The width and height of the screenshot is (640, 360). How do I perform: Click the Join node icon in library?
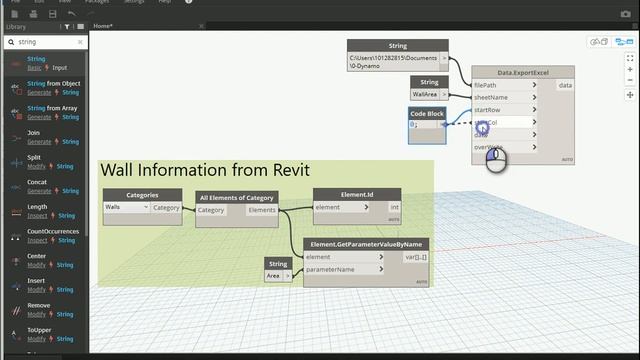pos(16,138)
